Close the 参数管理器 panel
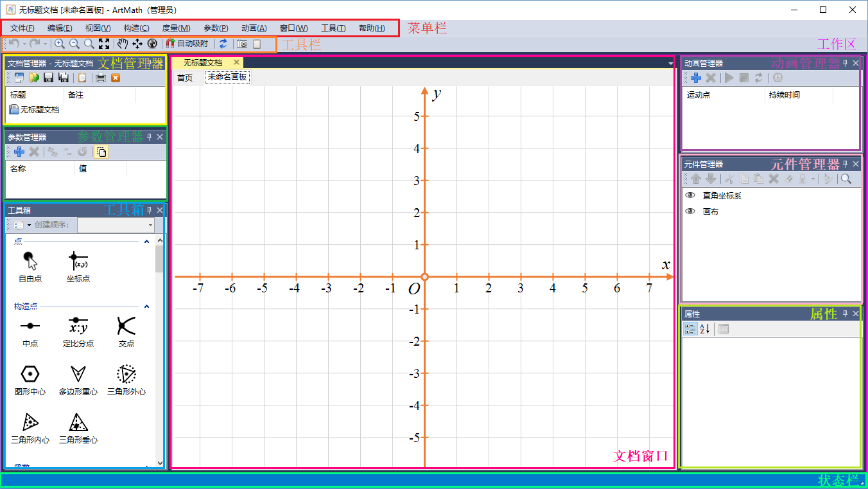Viewport: 868px width, 489px height. [x=160, y=137]
